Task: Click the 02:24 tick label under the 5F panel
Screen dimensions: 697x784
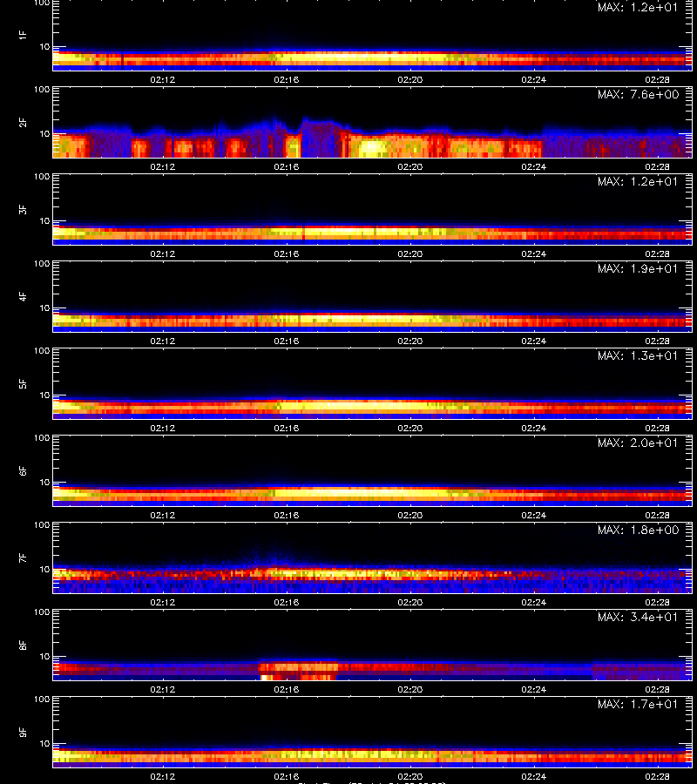Action: coord(533,428)
